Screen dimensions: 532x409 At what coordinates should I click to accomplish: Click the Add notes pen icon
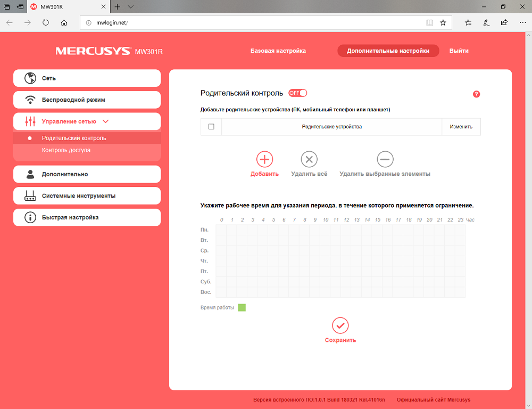[486, 23]
